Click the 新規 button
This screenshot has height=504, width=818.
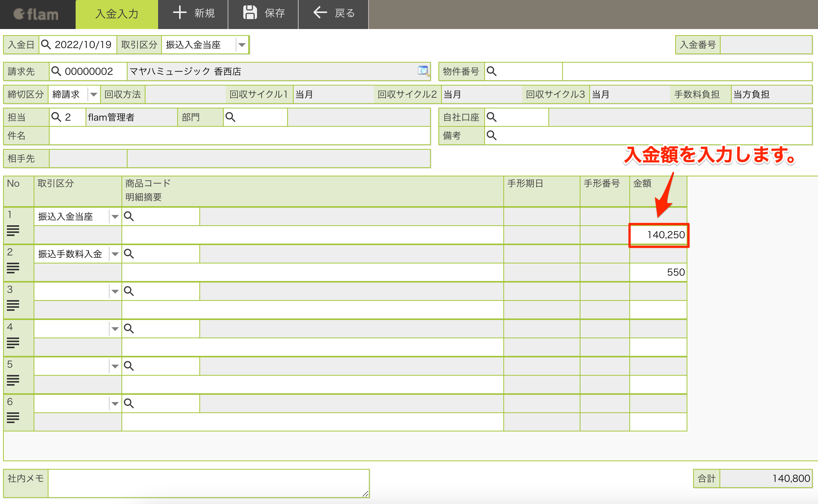193,14
